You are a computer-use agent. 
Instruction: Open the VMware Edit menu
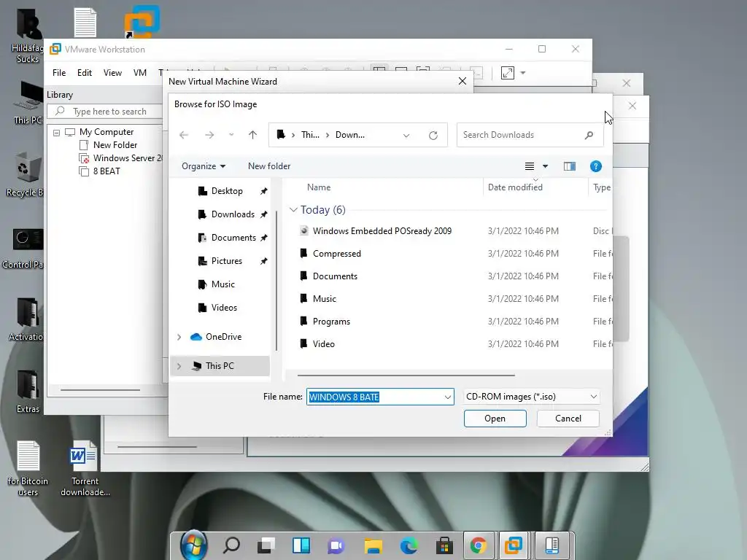pos(85,73)
